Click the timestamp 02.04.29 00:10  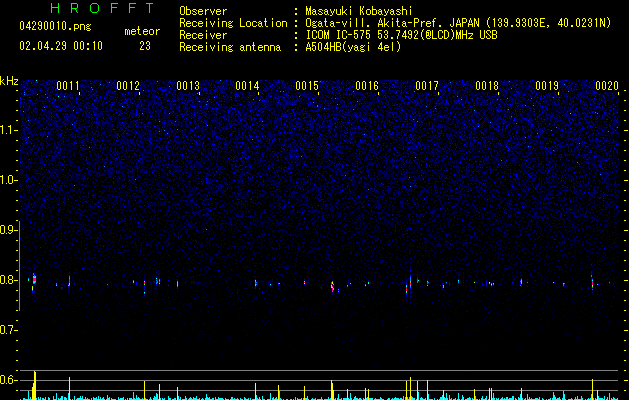pos(61,46)
